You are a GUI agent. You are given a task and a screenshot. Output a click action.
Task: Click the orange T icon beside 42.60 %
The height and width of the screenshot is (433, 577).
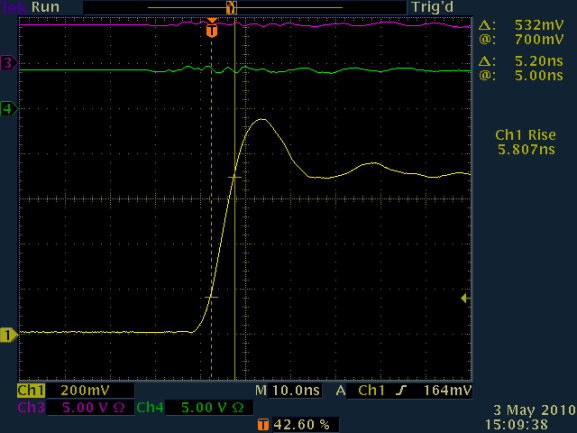coord(263,425)
